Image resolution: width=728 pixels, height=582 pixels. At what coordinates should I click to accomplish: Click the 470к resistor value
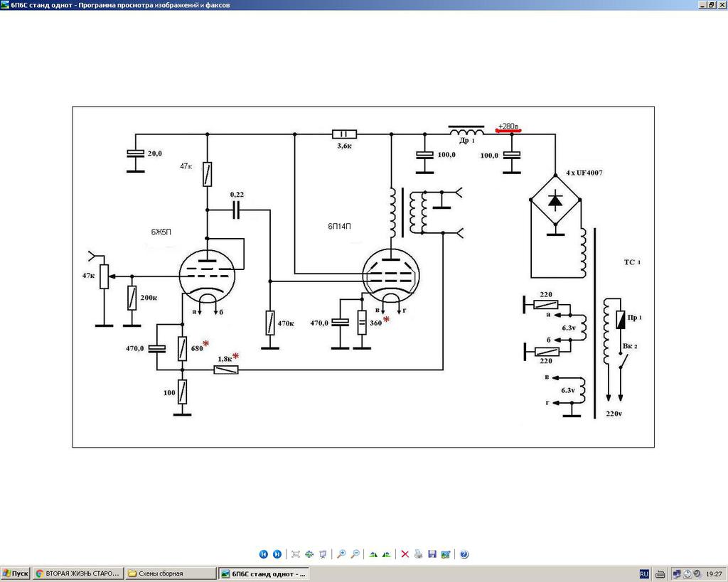[x=286, y=323]
